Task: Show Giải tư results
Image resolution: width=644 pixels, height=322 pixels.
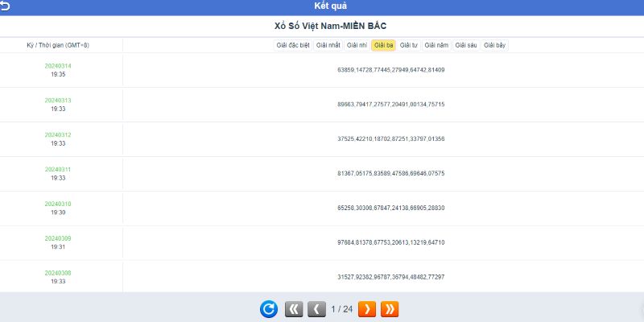Action: 409,45
